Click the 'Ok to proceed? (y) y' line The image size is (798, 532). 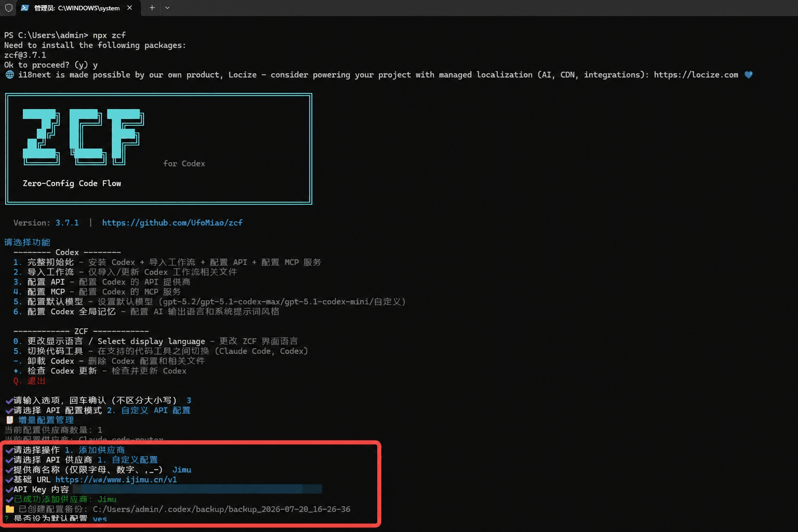(x=51, y=65)
